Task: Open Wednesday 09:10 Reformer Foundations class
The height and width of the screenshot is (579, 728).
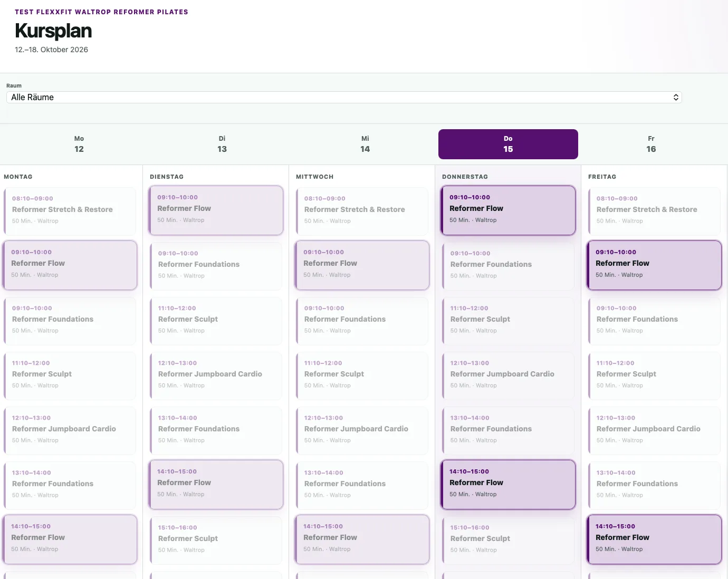Action: click(362, 321)
